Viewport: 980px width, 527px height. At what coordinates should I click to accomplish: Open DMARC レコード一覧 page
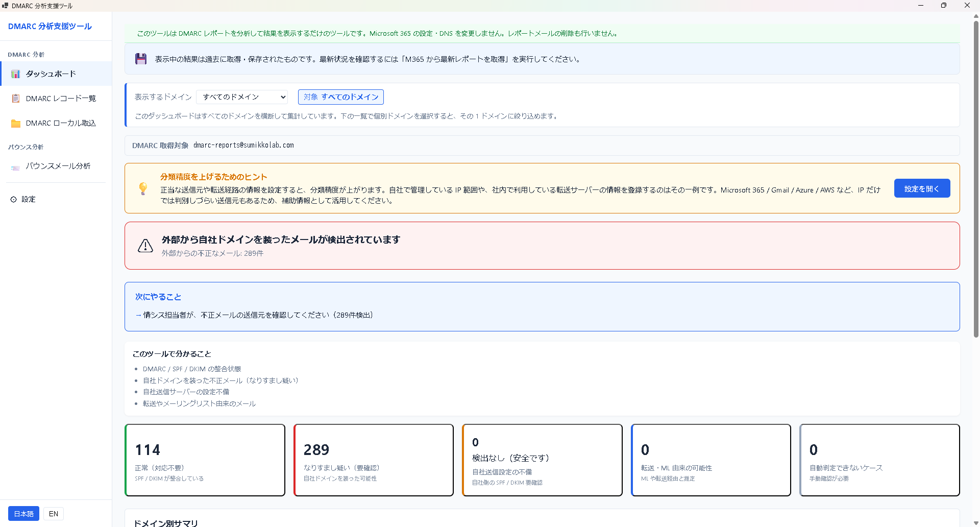56,99
